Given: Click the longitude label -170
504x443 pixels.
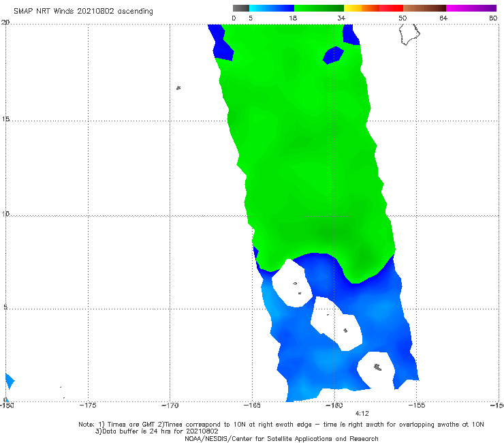Looking at the screenshot, I should pos(170,406).
